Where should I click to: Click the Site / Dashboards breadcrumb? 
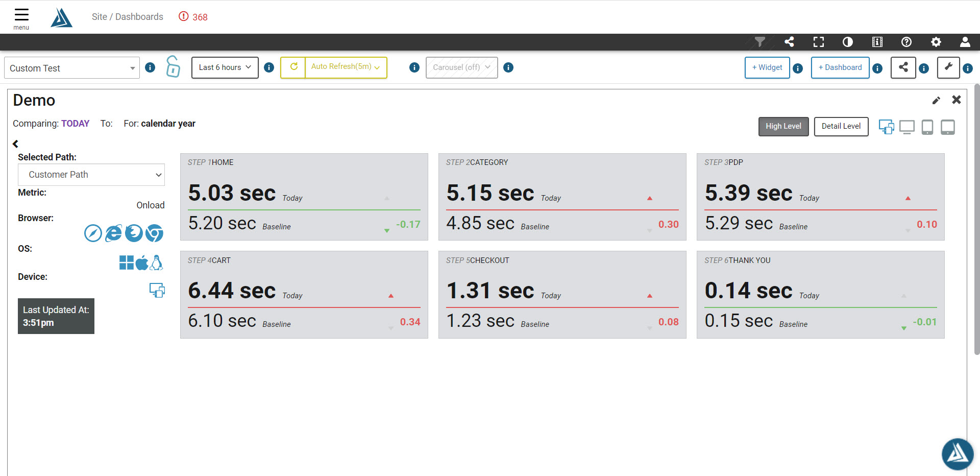[128, 17]
